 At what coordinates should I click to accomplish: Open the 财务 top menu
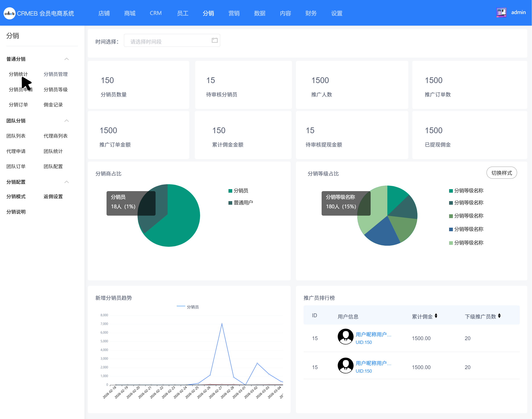tap(311, 13)
